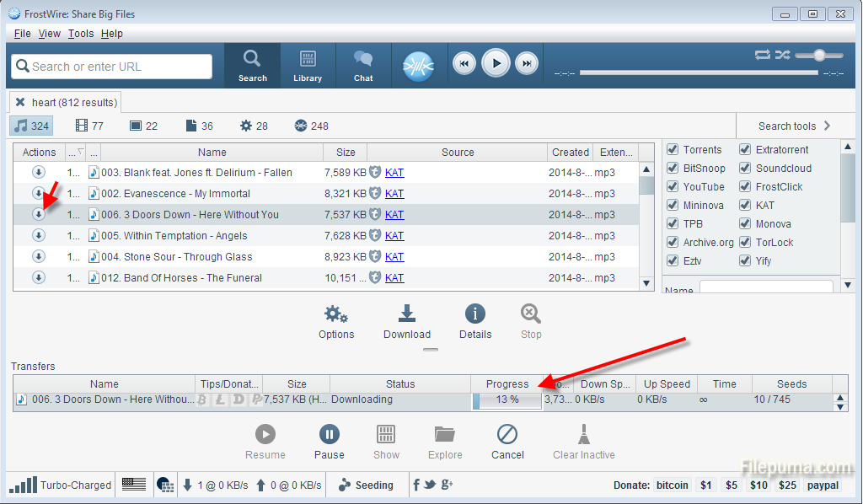Expand the Search tools panel

click(x=794, y=126)
